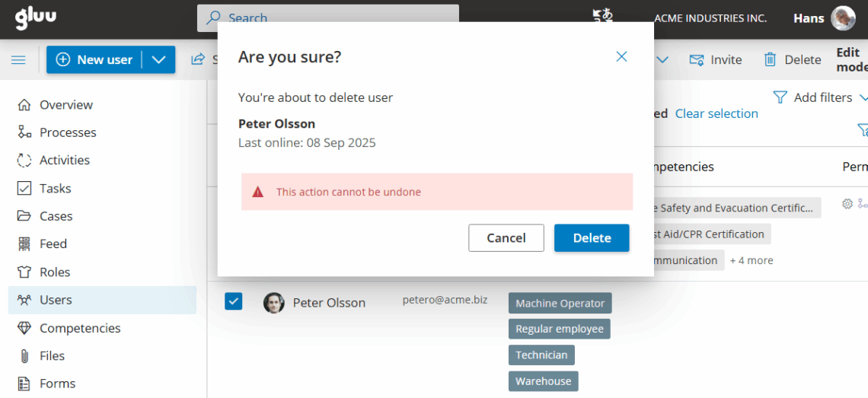Go to Competencies in sidebar
This screenshot has height=398, width=868.
pos(80,328)
